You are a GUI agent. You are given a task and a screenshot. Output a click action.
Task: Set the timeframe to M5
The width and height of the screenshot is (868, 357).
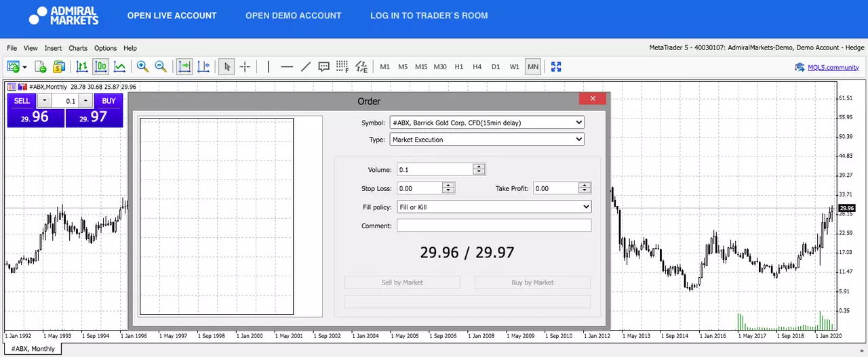click(x=403, y=67)
